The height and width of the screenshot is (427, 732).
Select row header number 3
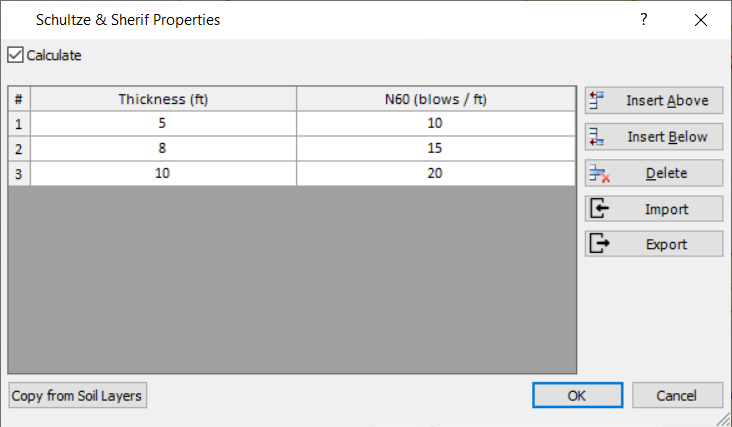[x=19, y=173]
